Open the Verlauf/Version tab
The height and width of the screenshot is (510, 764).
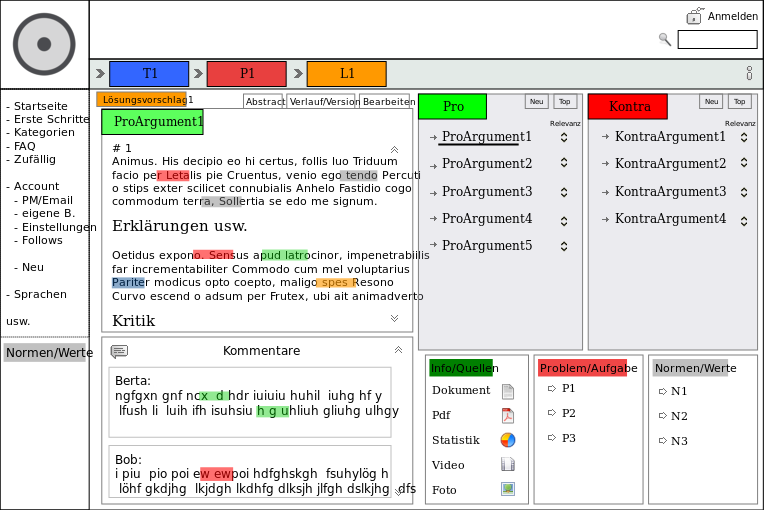(x=322, y=101)
